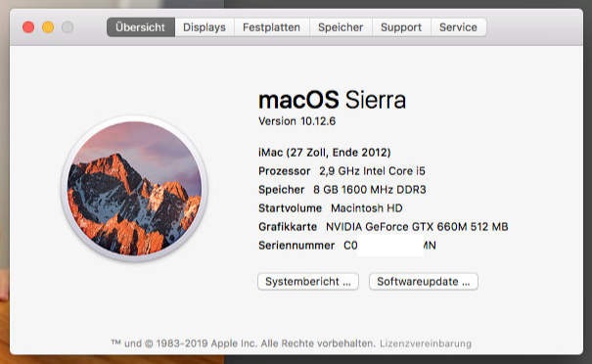Click the Version 10.12.6 text

[296, 121]
